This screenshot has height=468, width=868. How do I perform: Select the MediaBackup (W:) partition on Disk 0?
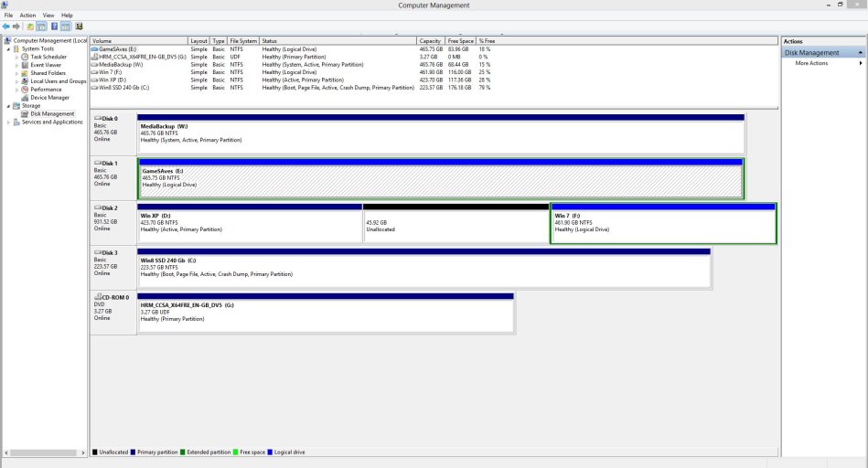pos(441,134)
